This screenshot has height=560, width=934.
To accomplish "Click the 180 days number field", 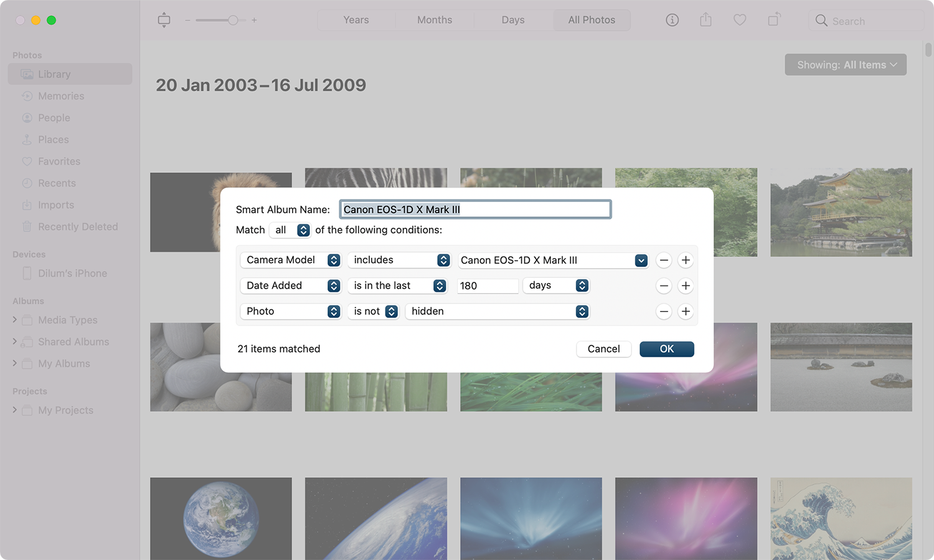I will tap(488, 286).
